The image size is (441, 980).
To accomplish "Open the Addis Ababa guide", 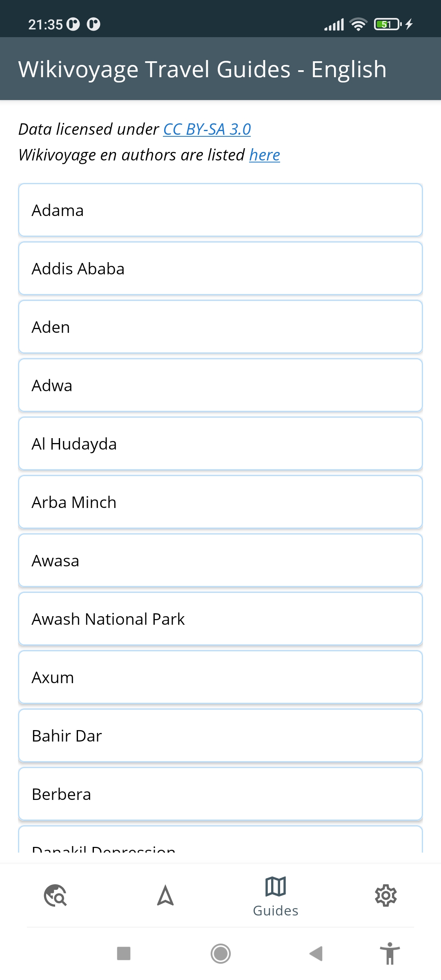I will click(220, 269).
